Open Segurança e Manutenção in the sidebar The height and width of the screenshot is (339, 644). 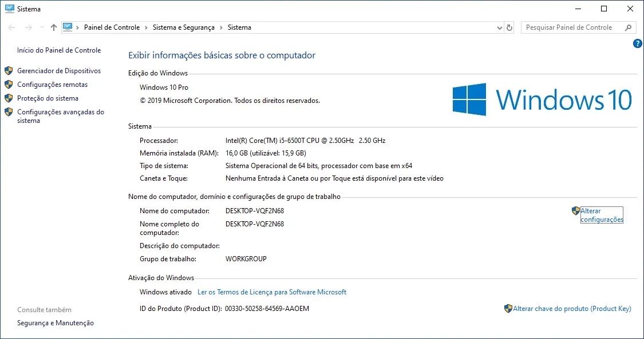click(54, 322)
